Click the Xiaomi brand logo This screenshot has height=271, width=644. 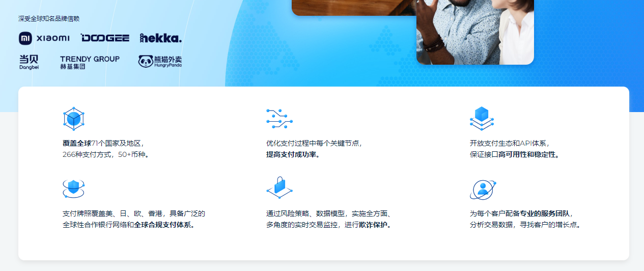(44, 38)
